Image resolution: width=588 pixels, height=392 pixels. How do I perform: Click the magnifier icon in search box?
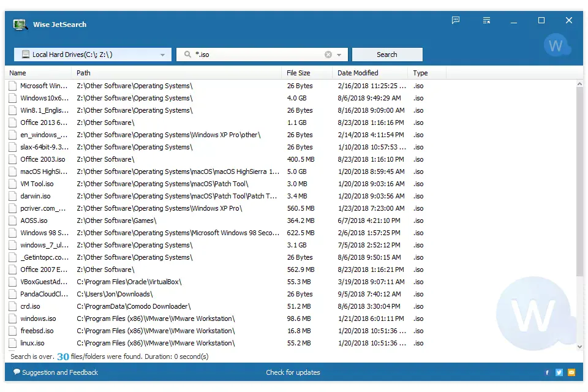point(187,55)
